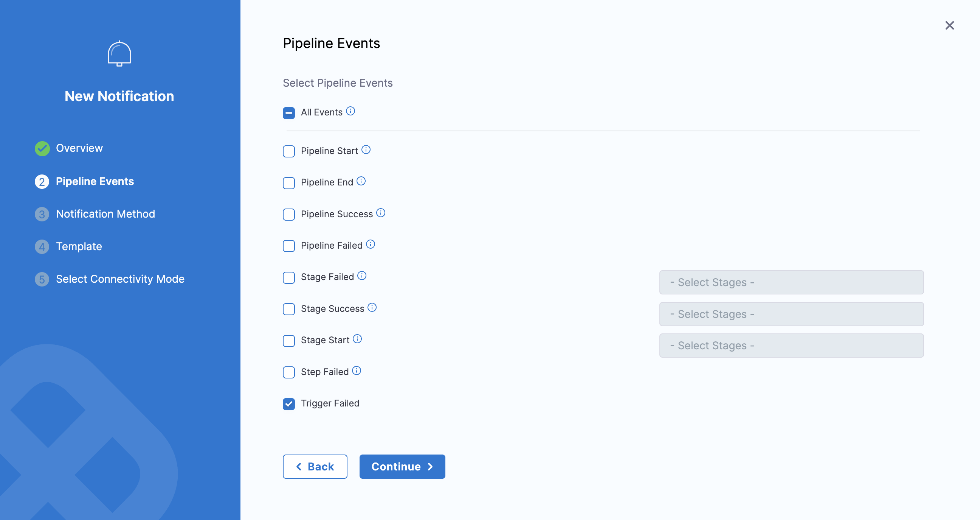
Task: Click the Continue button
Action: click(402, 467)
